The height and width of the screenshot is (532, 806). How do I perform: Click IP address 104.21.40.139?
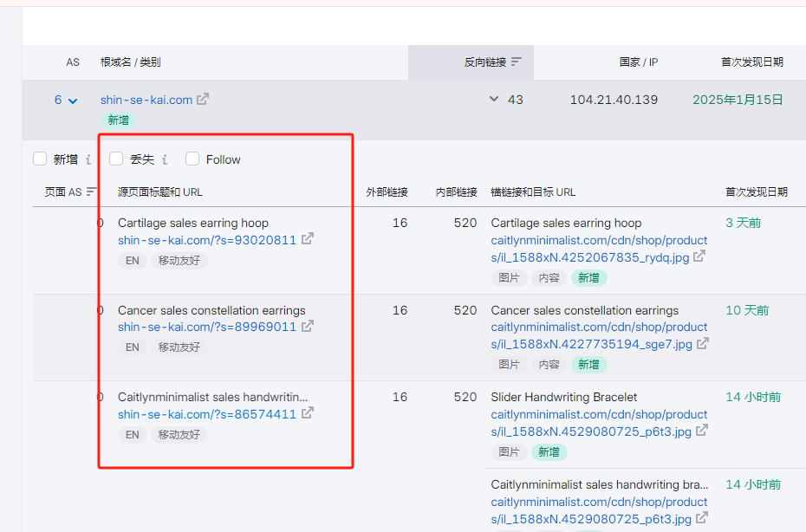coord(614,100)
